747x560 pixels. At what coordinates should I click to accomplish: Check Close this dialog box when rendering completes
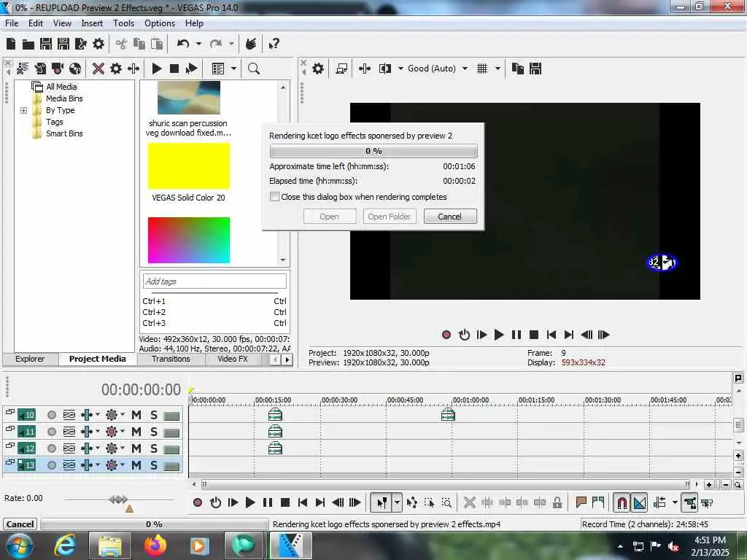(x=274, y=197)
